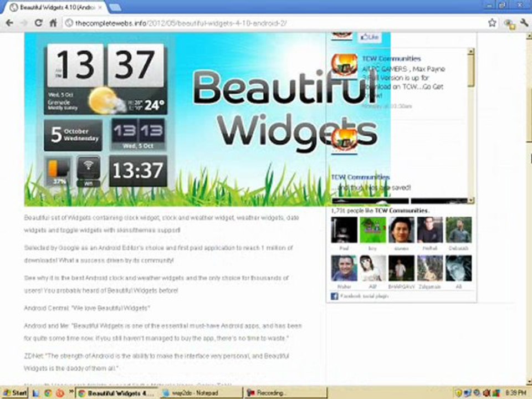This screenshot has width=532, height=399.
Task: Open the BHARGAVY profile picture
Action: tap(401, 268)
